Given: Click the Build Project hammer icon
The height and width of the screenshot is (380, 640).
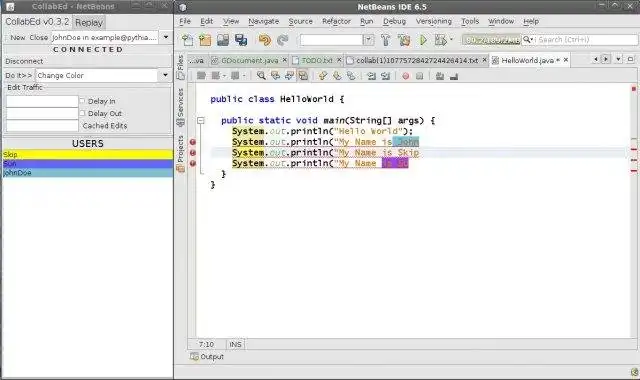Looking at the screenshot, I should 385,40.
